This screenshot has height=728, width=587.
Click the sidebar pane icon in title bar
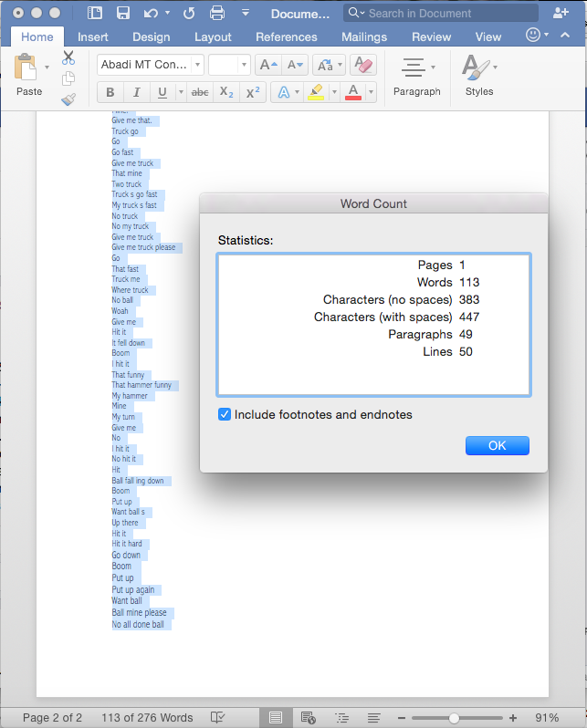pos(95,13)
